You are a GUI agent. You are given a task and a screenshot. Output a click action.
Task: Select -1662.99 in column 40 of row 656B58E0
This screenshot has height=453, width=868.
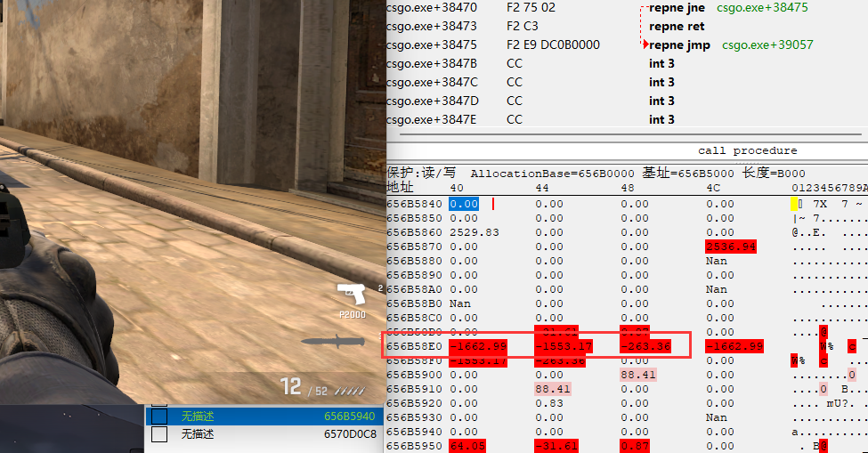point(478,347)
